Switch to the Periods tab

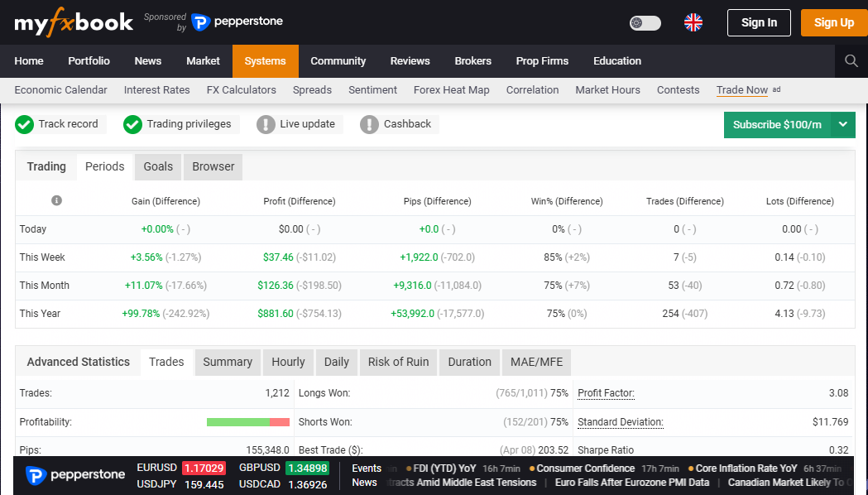tap(104, 166)
